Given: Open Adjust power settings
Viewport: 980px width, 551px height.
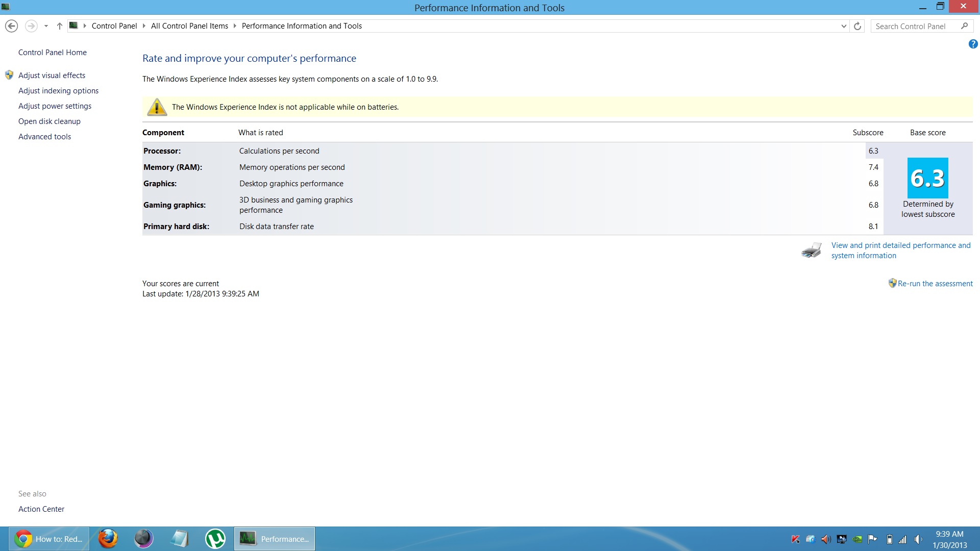Looking at the screenshot, I should pyautogui.click(x=55, y=106).
